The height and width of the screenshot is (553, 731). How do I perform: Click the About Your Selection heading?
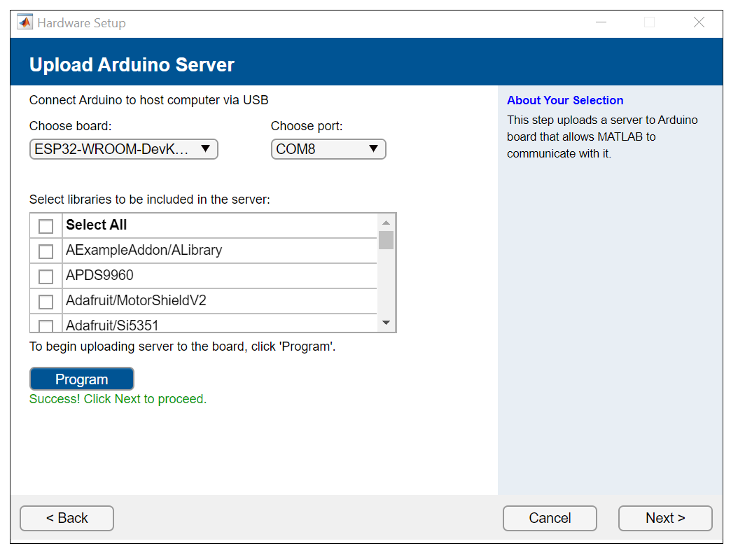(x=565, y=100)
